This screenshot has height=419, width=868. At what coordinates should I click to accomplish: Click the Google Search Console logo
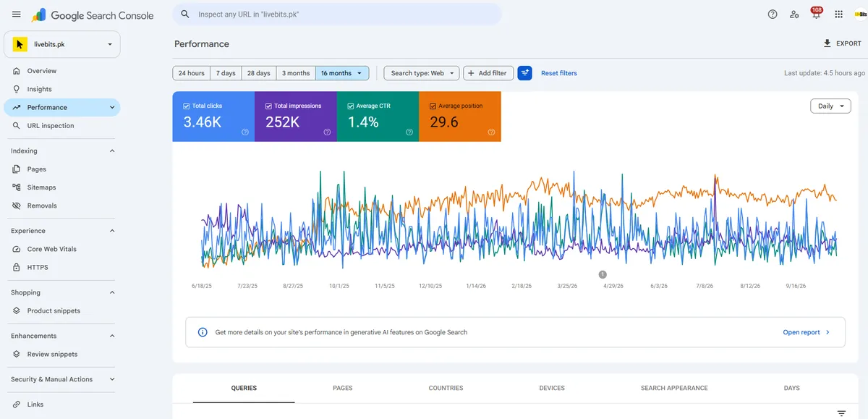(93, 14)
